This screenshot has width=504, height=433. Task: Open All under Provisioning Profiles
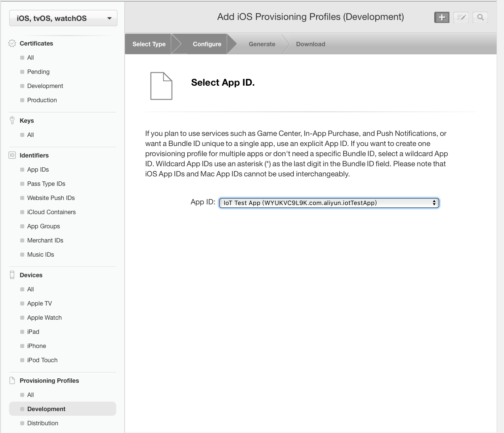pyautogui.click(x=30, y=395)
